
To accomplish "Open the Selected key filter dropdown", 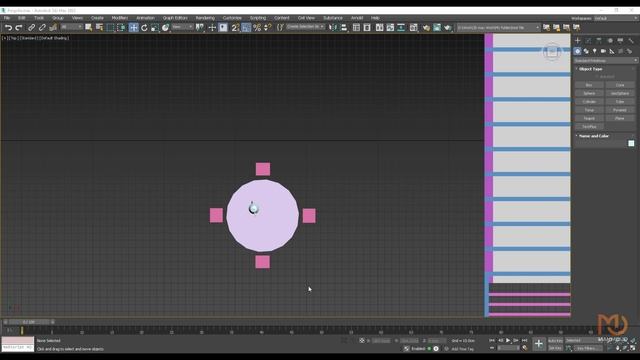I will click(584, 340).
